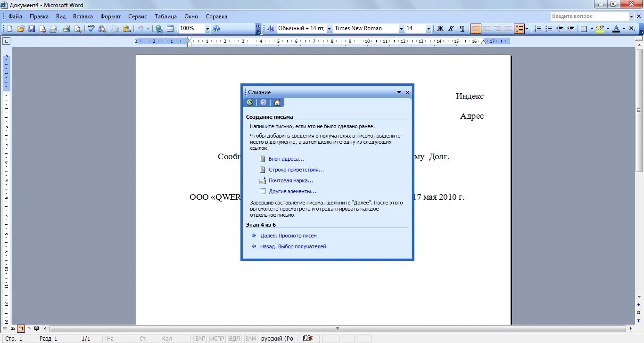
Task: Open the Вставка menu
Action: pyautogui.click(x=83, y=16)
